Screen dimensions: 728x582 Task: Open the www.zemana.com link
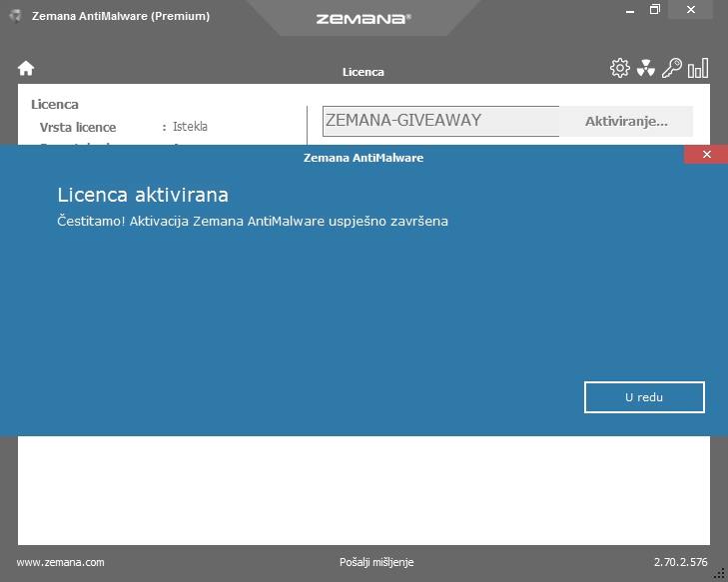pyautogui.click(x=60, y=563)
